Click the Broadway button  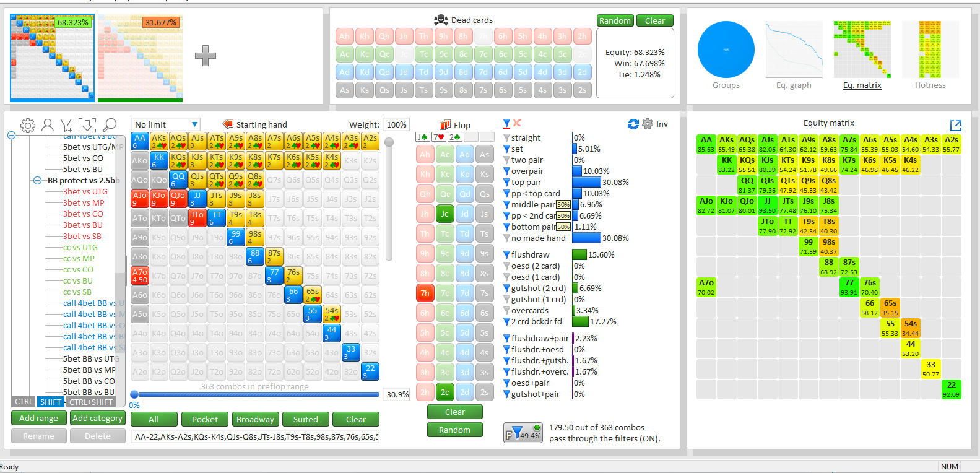255,419
